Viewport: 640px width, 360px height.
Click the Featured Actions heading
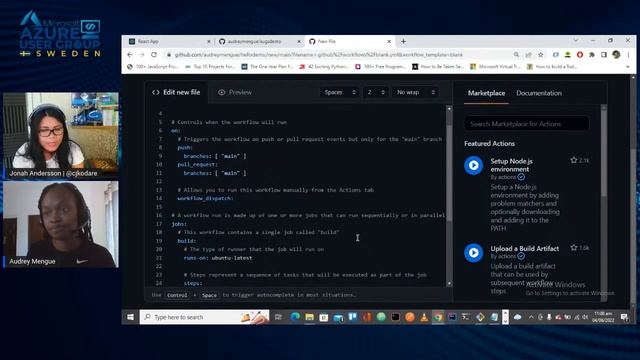point(489,144)
